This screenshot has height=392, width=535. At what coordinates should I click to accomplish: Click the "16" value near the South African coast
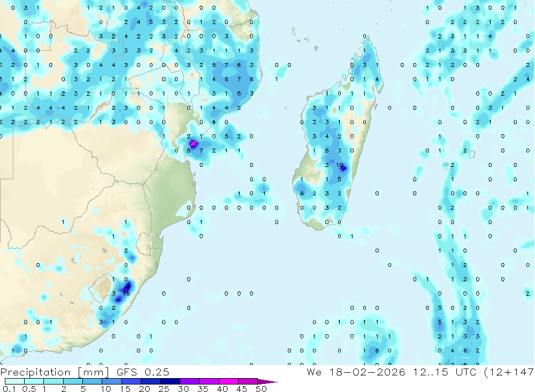click(x=126, y=294)
